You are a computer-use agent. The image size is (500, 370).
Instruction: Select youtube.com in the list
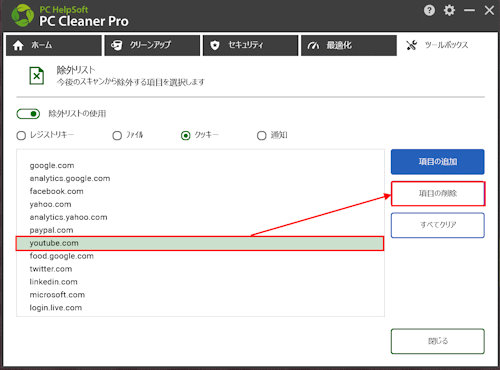click(x=200, y=243)
